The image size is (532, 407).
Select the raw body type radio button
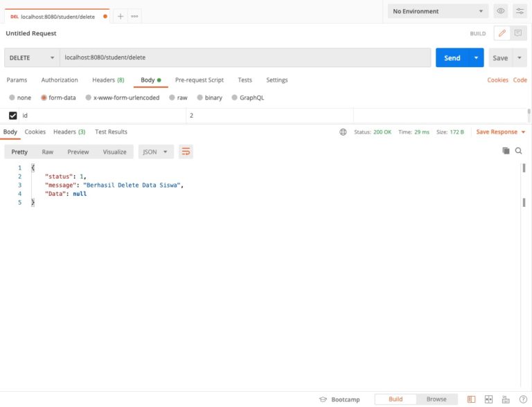pos(172,98)
